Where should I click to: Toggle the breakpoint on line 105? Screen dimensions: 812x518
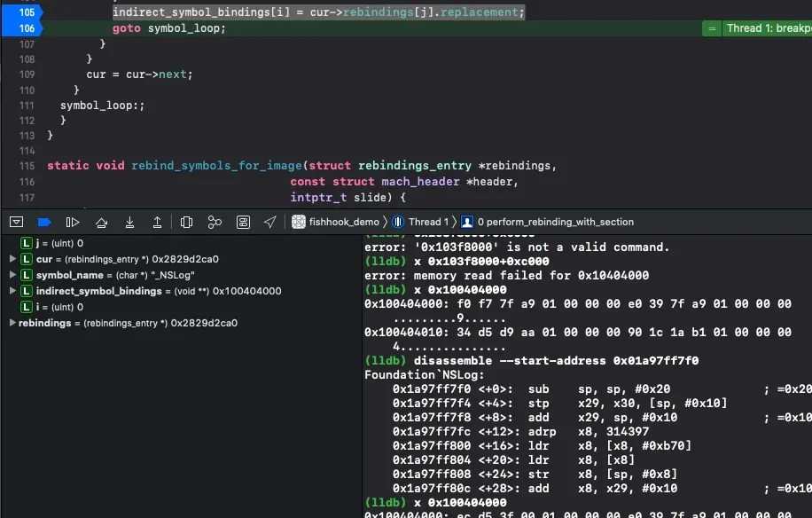[x=22, y=12]
